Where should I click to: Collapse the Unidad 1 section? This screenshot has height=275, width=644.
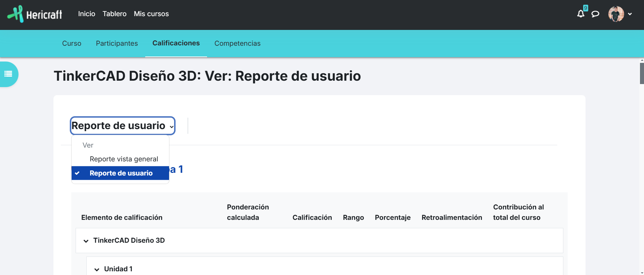click(x=97, y=269)
